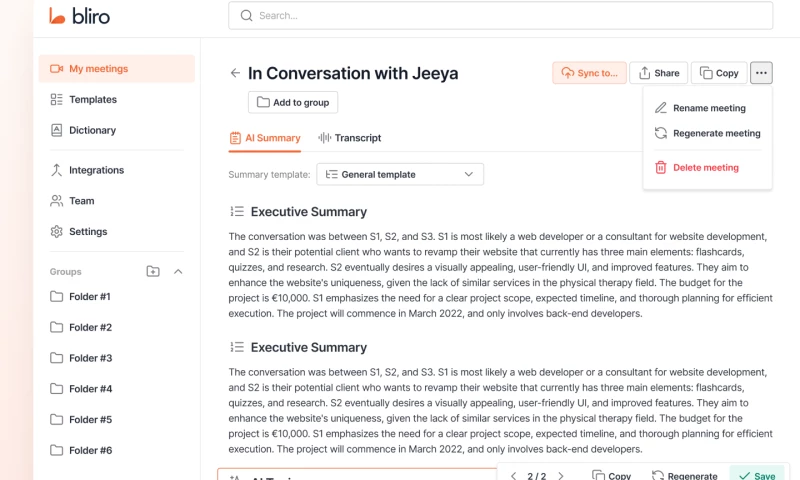This screenshot has width=800, height=480.
Task: Click the Team people icon
Action: 56,200
